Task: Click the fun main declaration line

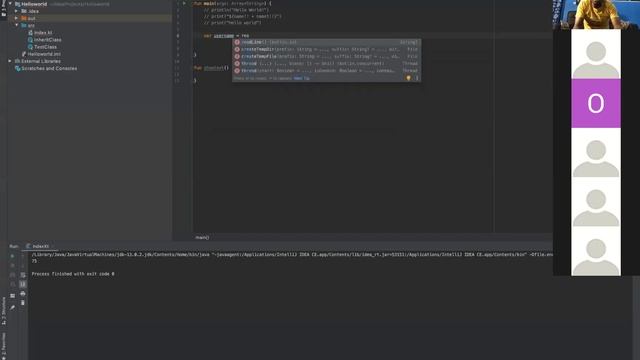Action: [x=232, y=3]
